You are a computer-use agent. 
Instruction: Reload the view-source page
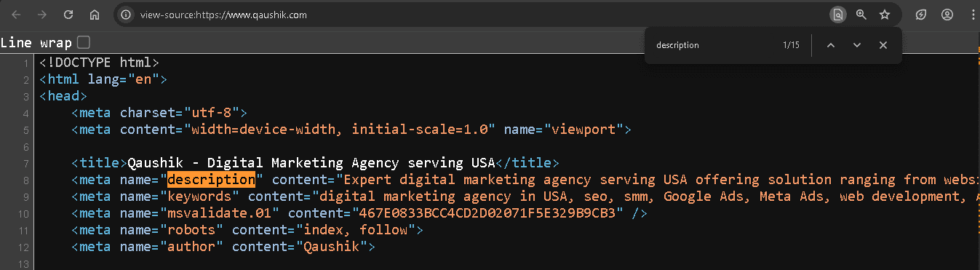[x=68, y=15]
